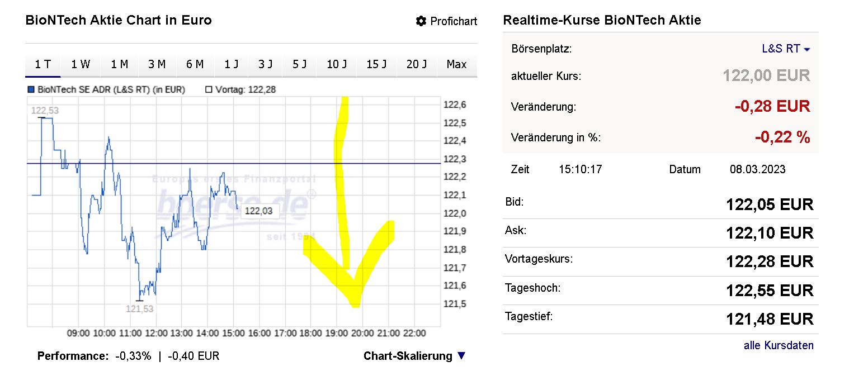Screen dimensions: 868x371
Task: Click the Börsenplatz row label
Action: click(541, 49)
